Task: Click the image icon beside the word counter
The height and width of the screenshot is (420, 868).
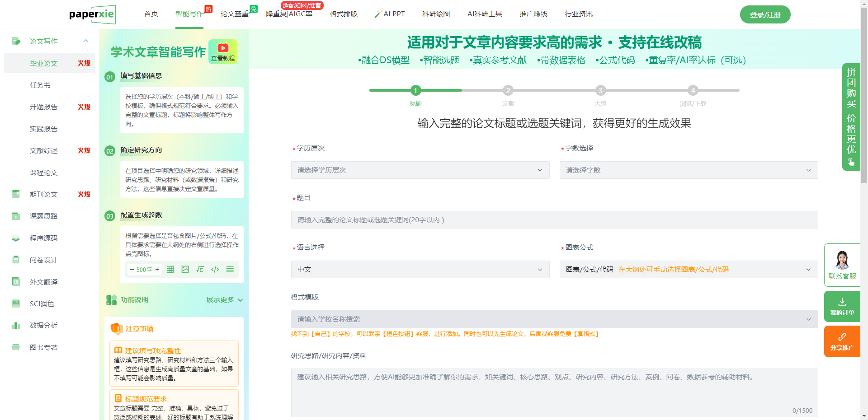Action: (185, 270)
